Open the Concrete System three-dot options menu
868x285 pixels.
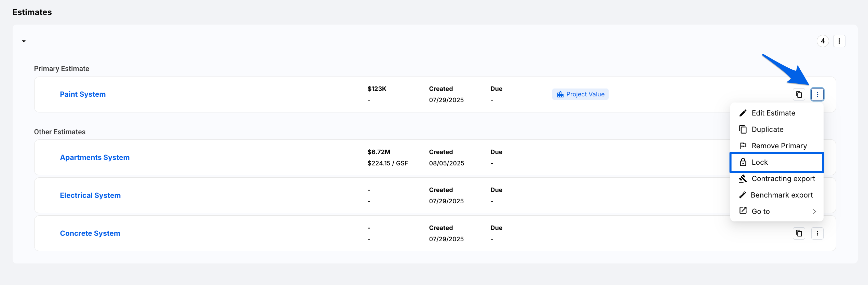click(x=817, y=233)
